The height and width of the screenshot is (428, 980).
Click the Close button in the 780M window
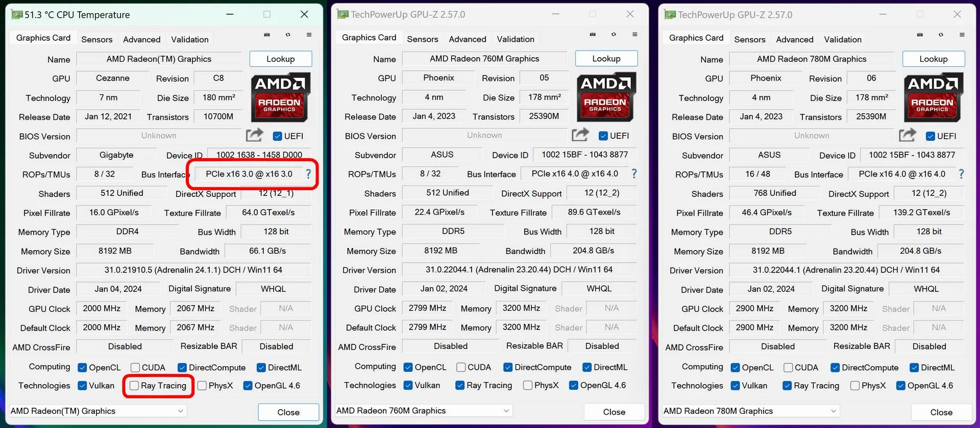[x=941, y=412]
